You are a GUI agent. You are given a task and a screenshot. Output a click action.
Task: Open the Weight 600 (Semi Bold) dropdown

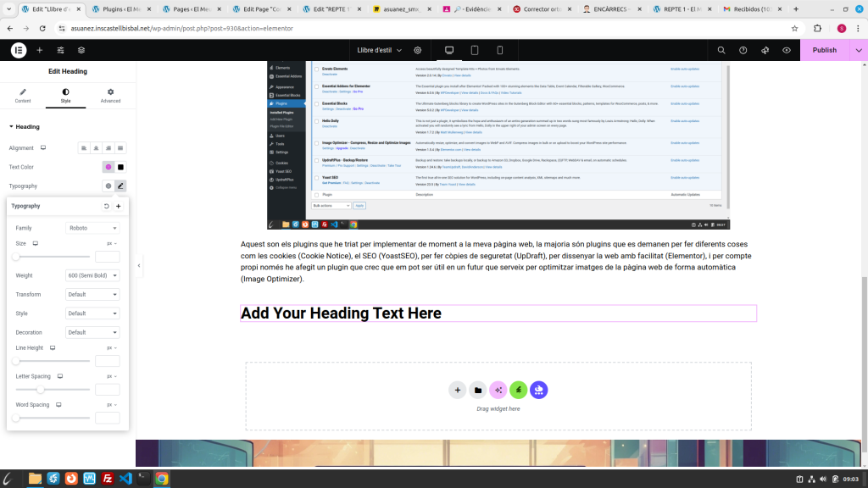pyautogui.click(x=92, y=275)
